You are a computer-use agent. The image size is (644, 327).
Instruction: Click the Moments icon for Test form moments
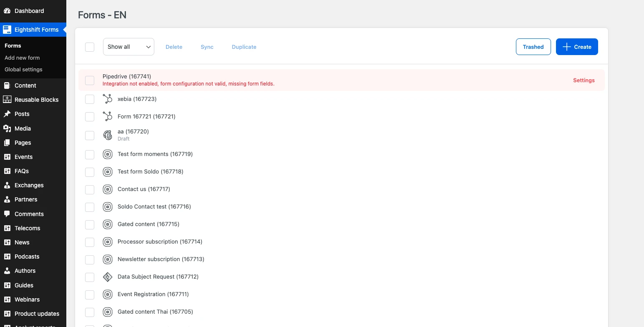(107, 154)
